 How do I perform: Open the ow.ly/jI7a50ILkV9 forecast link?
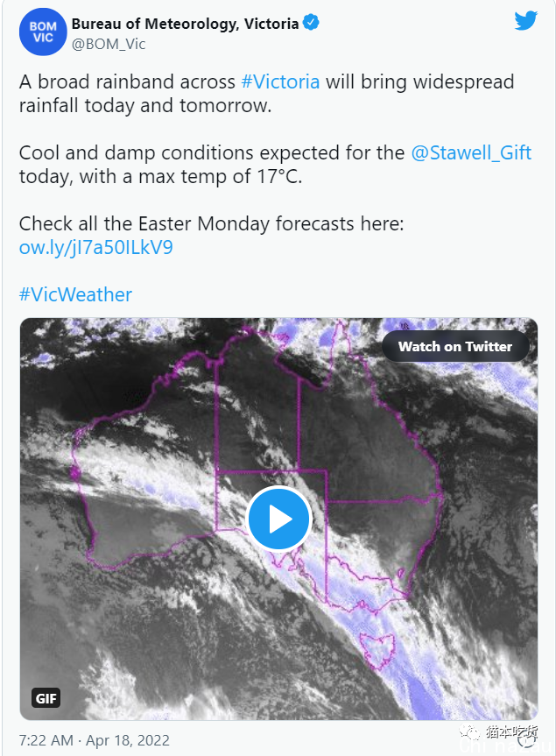96,248
